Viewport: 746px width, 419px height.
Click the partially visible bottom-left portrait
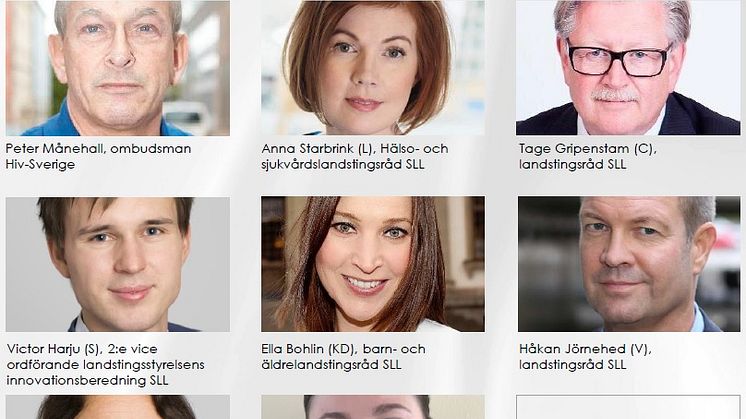point(118,407)
